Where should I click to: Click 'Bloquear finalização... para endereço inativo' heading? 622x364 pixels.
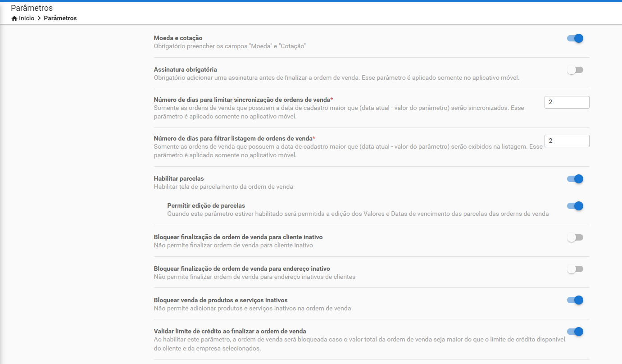(242, 268)
